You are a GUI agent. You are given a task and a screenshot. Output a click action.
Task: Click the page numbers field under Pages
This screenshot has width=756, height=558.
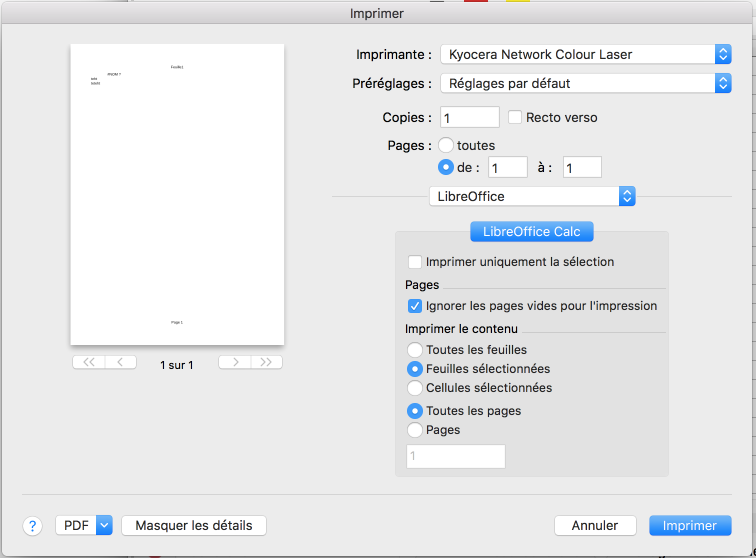456,456
